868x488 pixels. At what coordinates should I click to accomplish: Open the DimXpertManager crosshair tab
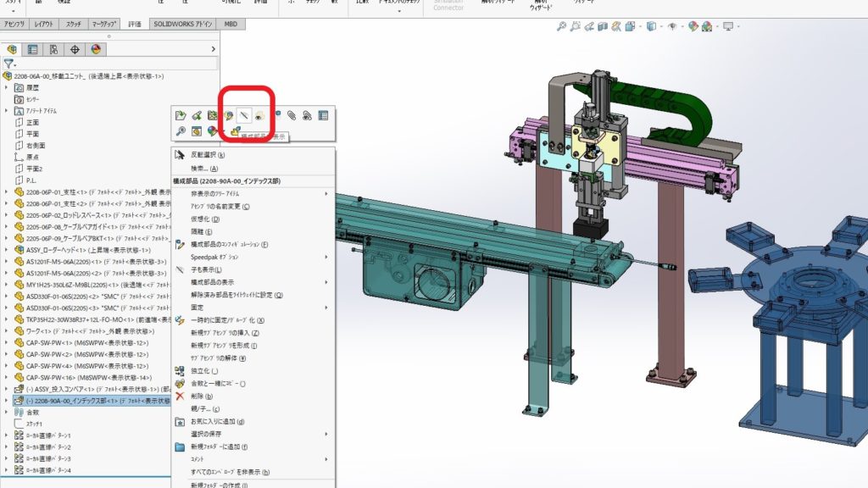click(x=75, y=49)
